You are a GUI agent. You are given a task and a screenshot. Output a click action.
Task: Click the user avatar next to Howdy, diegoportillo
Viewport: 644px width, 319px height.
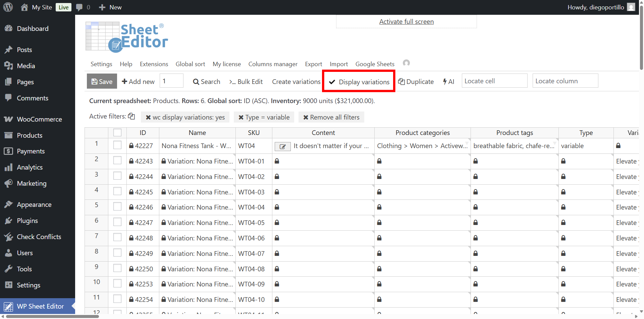pyautogui.click(x=631, y=7)
